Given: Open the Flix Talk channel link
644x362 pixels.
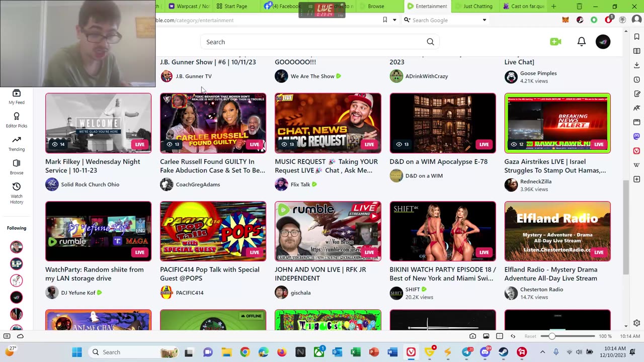Looking at the screenshot, I should [x=300, y=185].
